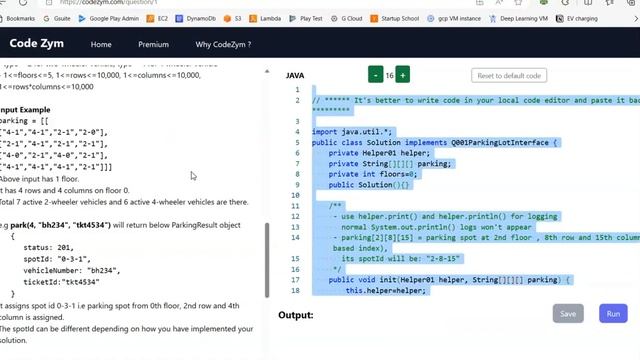Click 'private int floors=0;' line
Image resolution: width=640 pixels, height=360 pixels.
pos(373,174)
